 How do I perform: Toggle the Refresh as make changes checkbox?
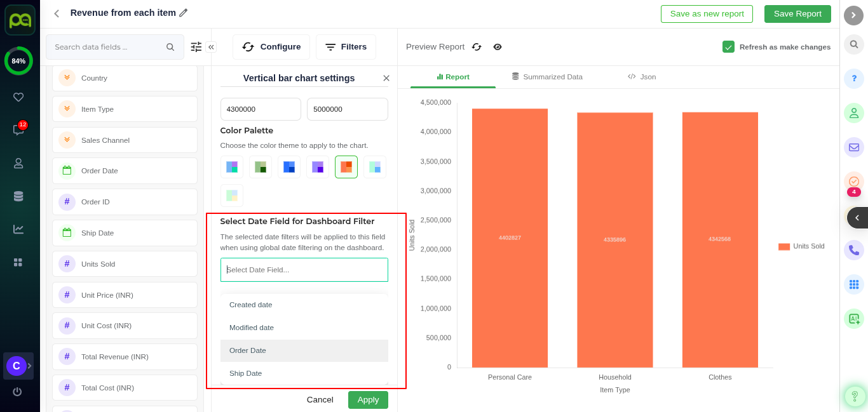[x=728, y=47]
